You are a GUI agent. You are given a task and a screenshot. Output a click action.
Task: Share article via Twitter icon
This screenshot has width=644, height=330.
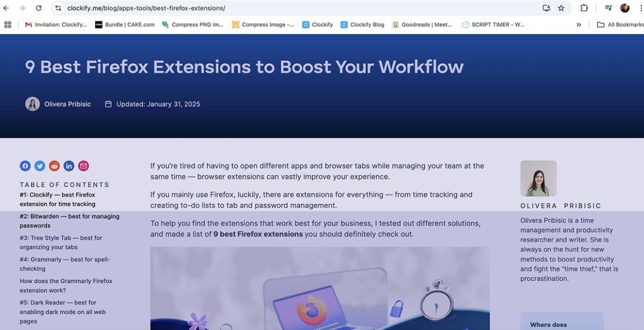coord(40,166)
